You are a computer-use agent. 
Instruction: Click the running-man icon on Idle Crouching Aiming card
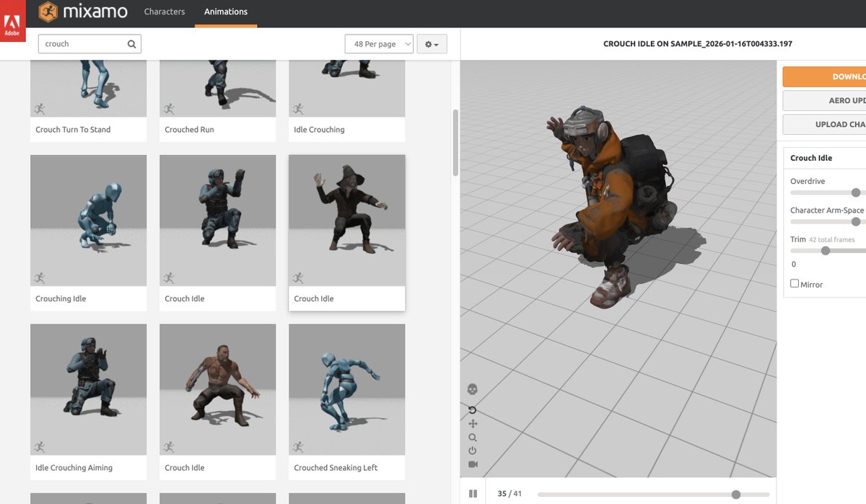point(40,446)
